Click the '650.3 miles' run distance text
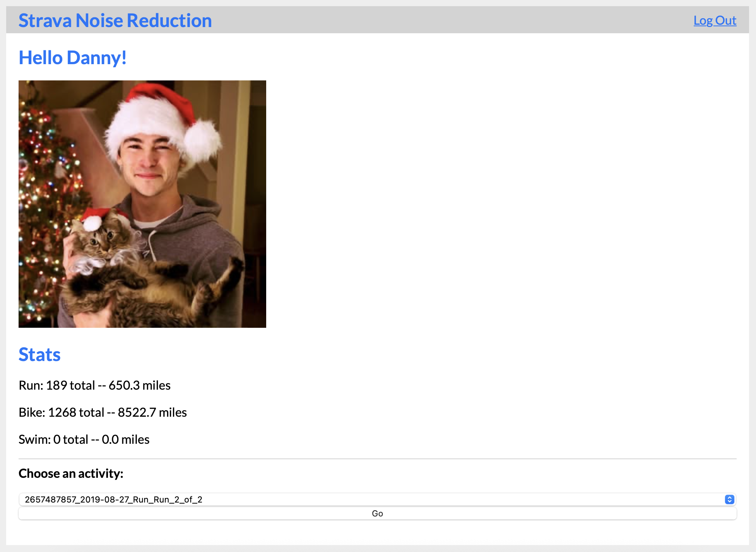Viewport: 756px width, 552px height. (139, 385)
